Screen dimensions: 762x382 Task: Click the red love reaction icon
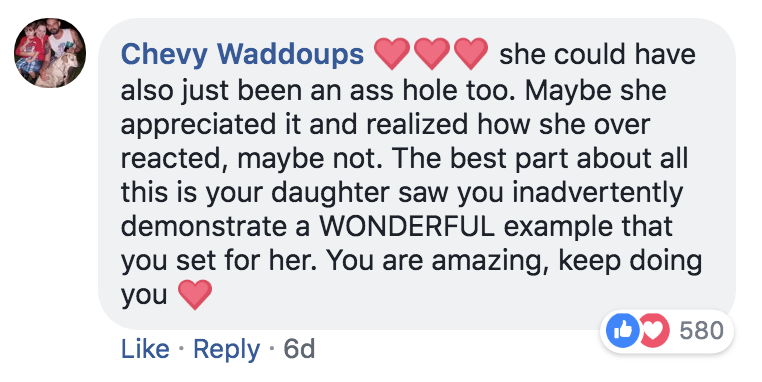point(655,330)
